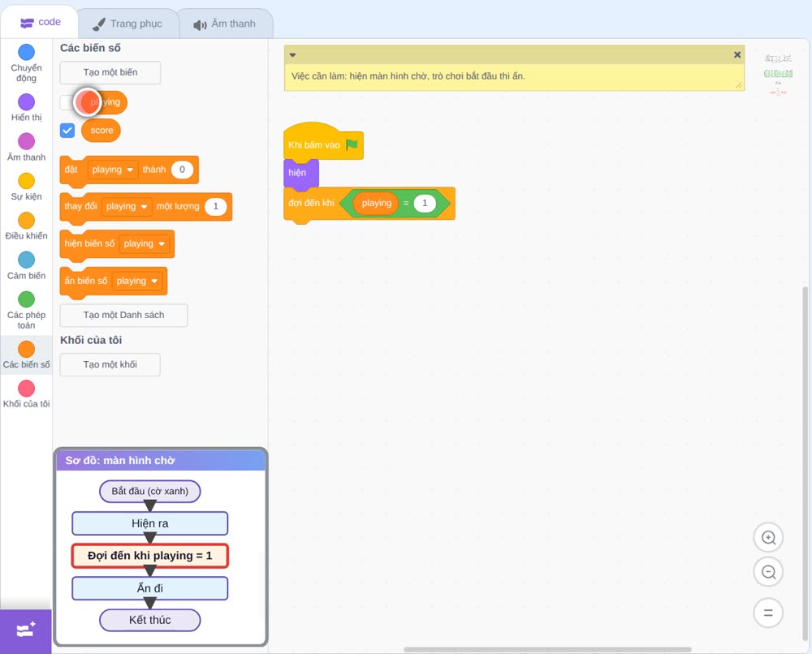
Task: Zoom in on the workspace
Action: coord(768,538)
